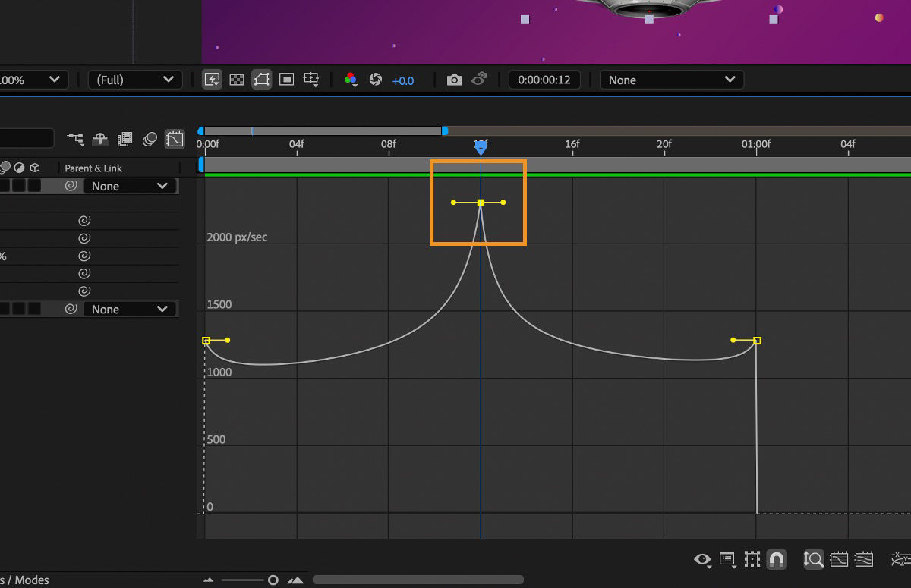This screenshot has width=911, height=588.
Task: Open the Resolution dropdown showing (Full)
Action: click(x=135, y=79)
